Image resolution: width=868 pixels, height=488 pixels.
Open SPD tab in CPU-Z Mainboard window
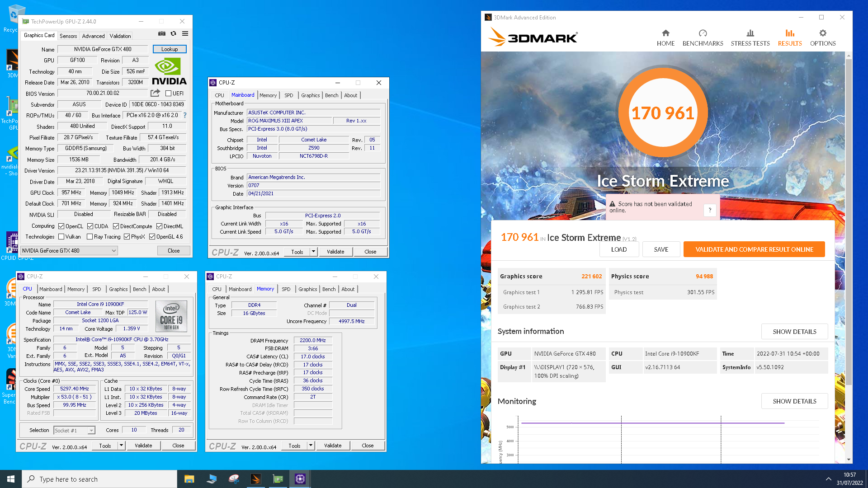tap(288, 95)
